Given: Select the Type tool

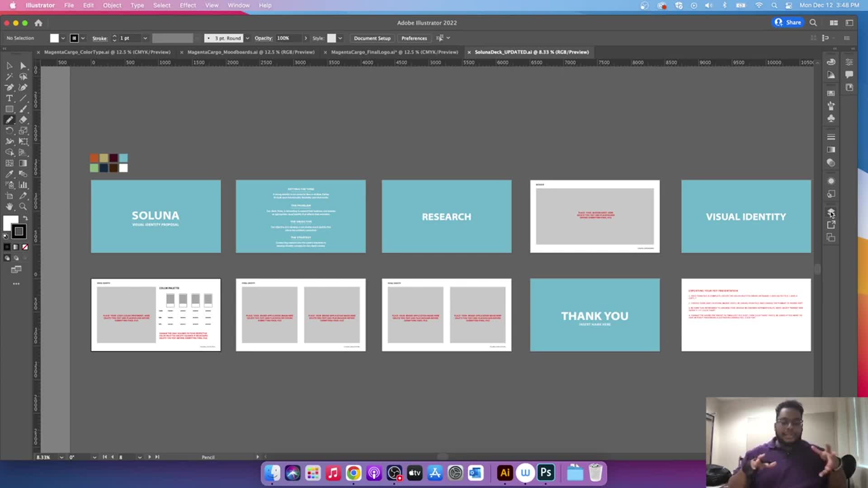Looking at the screenshot, I should tap(9, 98).
